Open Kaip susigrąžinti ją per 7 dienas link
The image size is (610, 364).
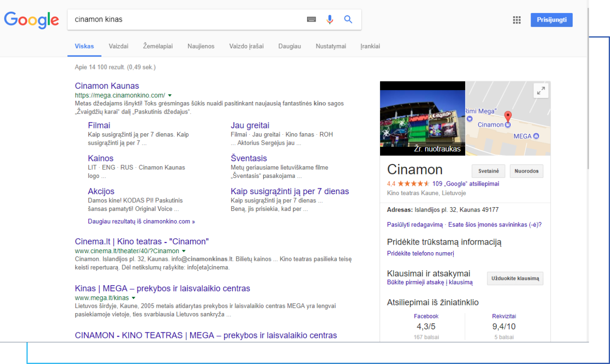point(290,191)
